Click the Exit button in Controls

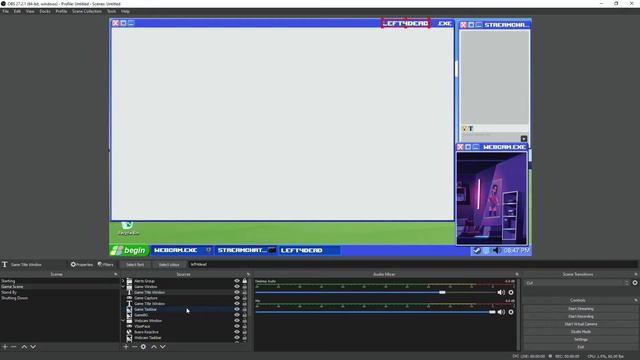point(580,347)
